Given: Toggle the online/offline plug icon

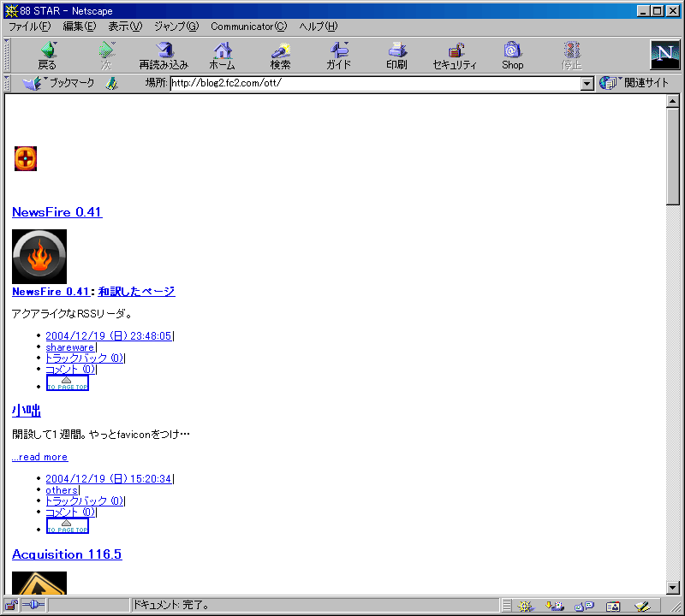Looking at the screenshot, I should click(x=33, y=605).
